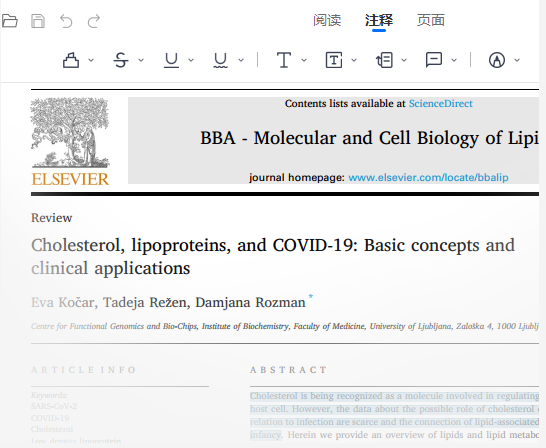The image size is (546, 448).
Task: Expand the highlighter options dropdown arrow
Action: pos(91,60)
